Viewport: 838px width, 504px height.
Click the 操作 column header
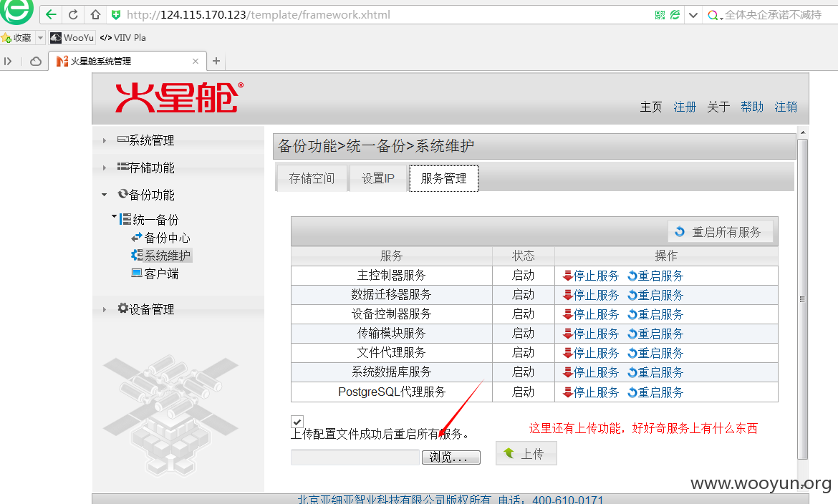[x=666, y=256]
